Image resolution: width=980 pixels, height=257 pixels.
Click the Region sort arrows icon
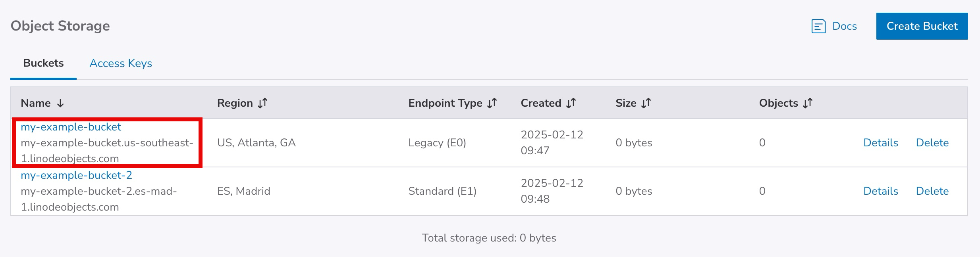[x=262, y=104]
